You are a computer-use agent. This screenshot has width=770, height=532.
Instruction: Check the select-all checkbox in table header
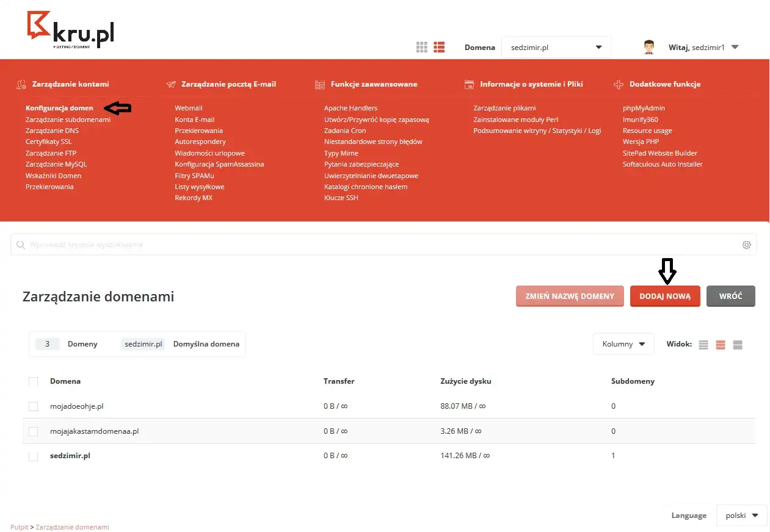(x=34, y=381)
